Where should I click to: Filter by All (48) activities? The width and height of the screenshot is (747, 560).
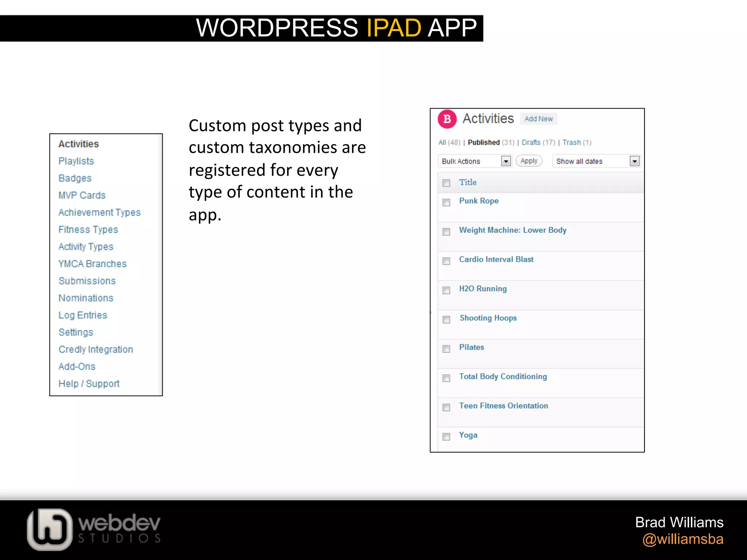click(449, 143)
